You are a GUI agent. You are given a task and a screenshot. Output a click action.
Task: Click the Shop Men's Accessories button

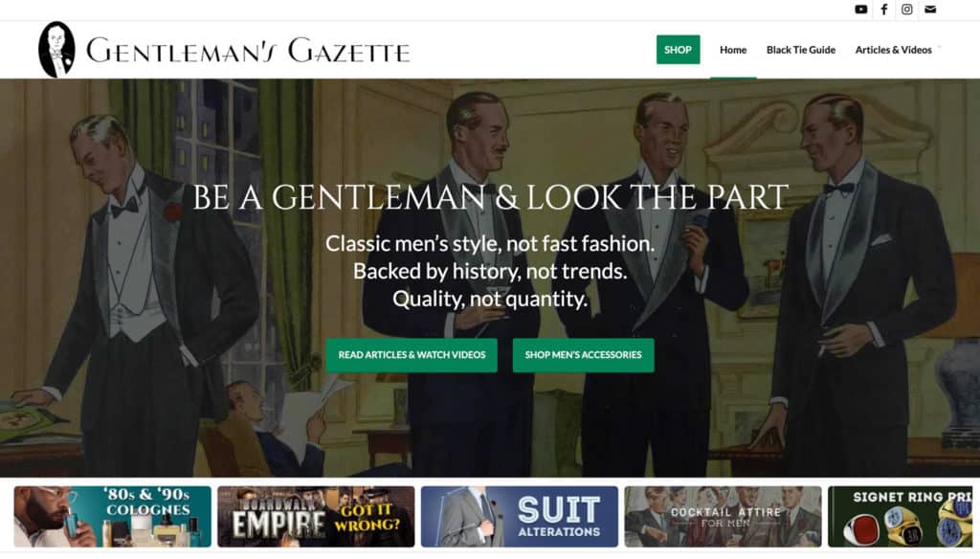(x=583, y=355)
